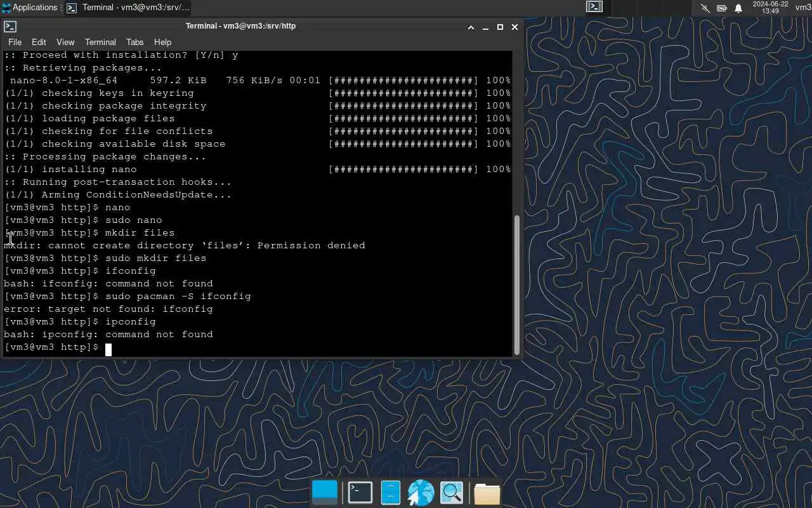Viewport: 812px width, 508px height.
Task: Click the terminal window shade (roll up) button
Action: point(471,27)
